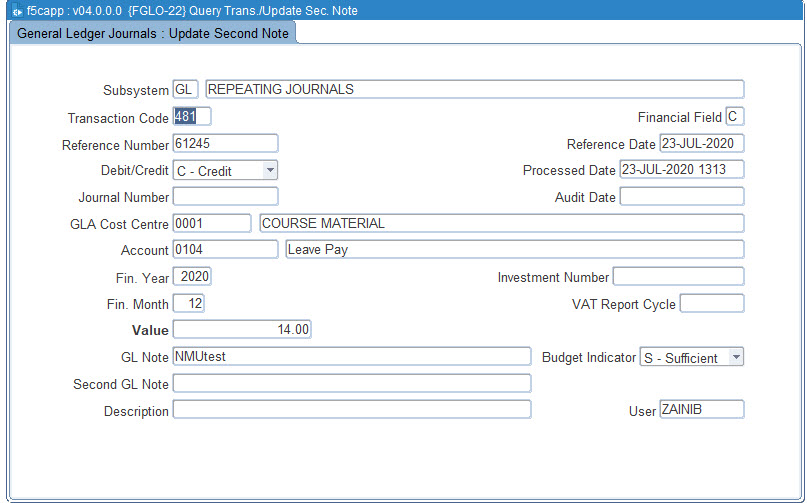The image size is (807, 503).
Task: Focus the Description text field
Action: tap(351, 410)
